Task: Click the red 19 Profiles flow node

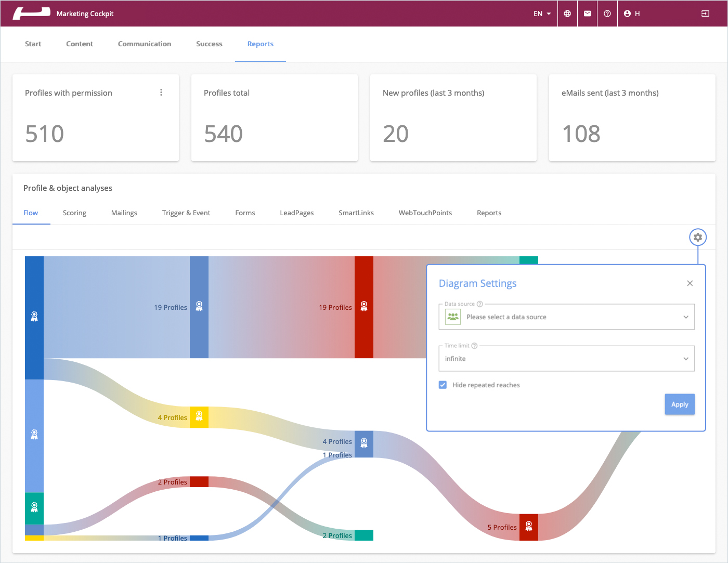Action: (x=364, y=307)
